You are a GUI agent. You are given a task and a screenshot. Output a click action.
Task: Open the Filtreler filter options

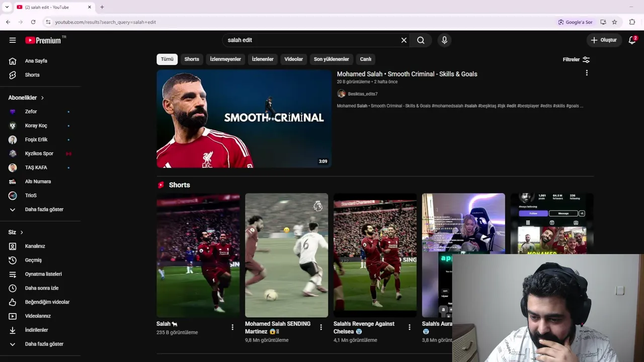576,59
